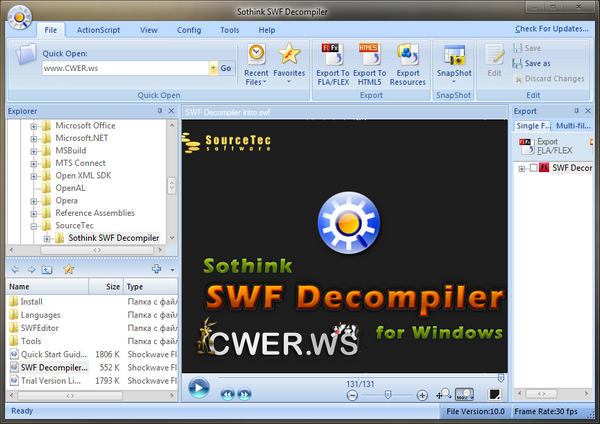This screenshot has height=424, width=600.
Task: Open Recent Files clock icon
Action: (257, 58)
